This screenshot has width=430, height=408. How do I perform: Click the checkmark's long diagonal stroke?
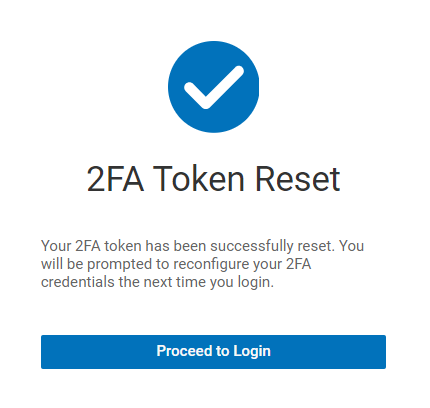(224, 86)
